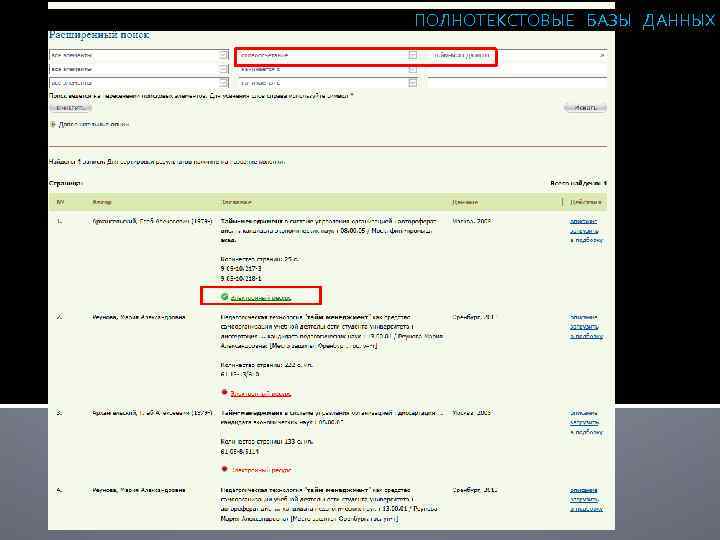Click the second row's empty search text field

point(518,69)
